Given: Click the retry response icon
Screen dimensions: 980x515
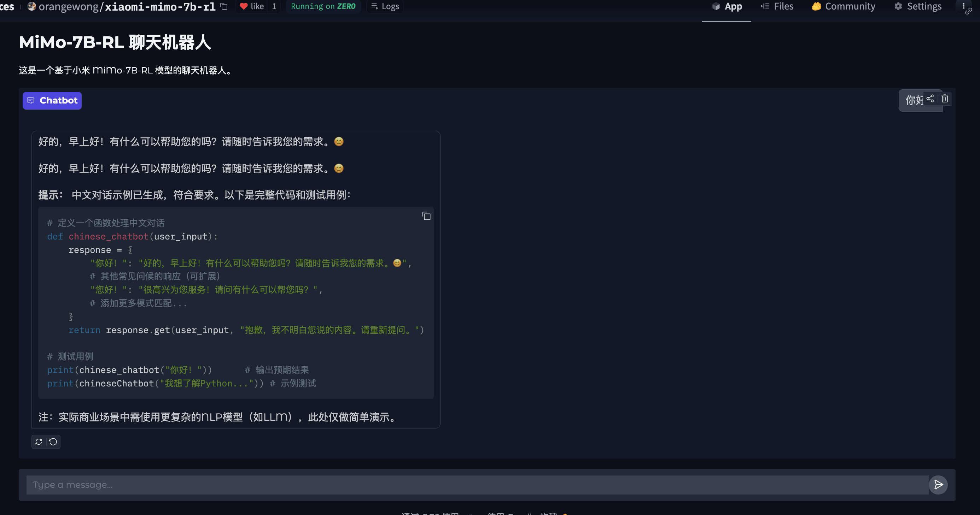Looking at the screenshot, I should tap(39, 442).
